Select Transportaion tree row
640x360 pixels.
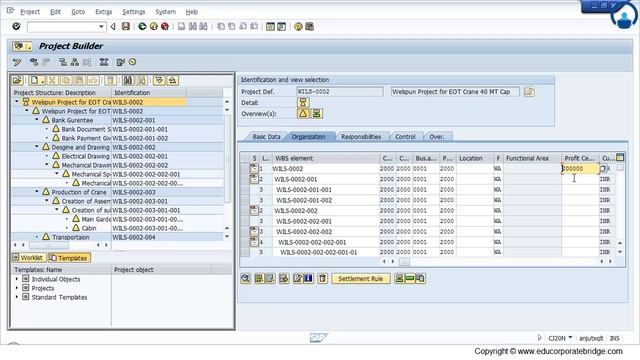pyautogui.click(x=118, y=237)
